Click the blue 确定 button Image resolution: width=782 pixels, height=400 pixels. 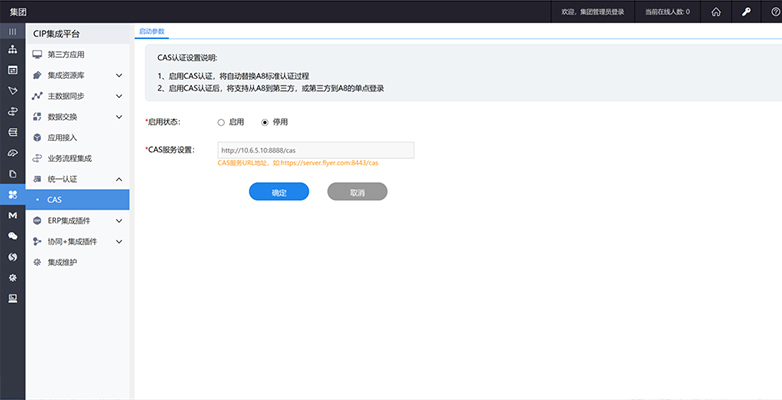(x=279, y=192)
